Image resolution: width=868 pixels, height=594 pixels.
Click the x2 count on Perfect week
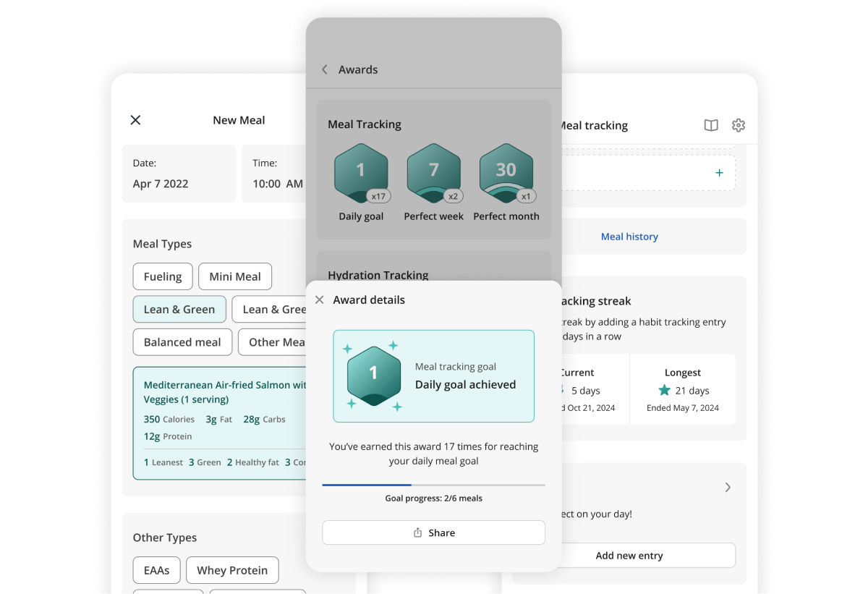[453, 196]
